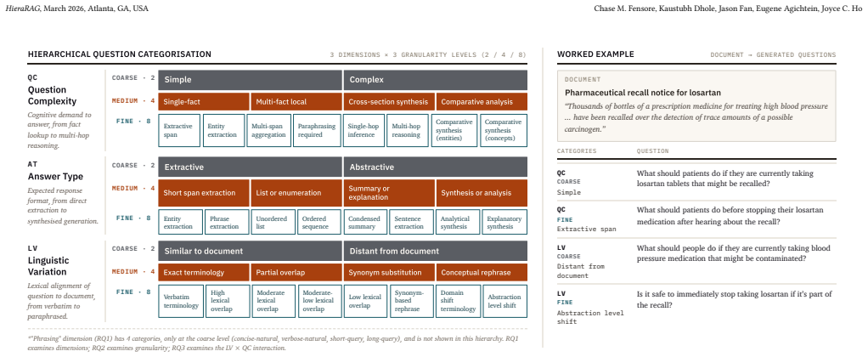
Task: Click the List or enumeration box
Action: [x=296, y=193]
